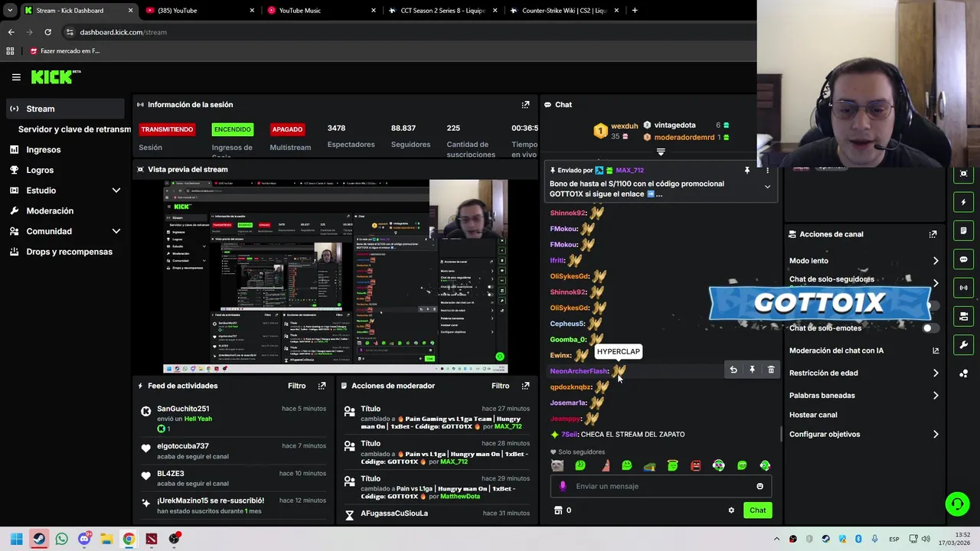Open Moderación del chat con IA external link
Viewport: 980px width, 551px height.
click(936, 350)
